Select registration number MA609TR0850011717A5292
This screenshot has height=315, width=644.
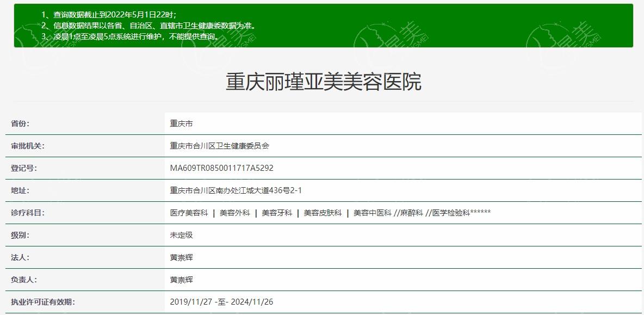tap(222, 168)
